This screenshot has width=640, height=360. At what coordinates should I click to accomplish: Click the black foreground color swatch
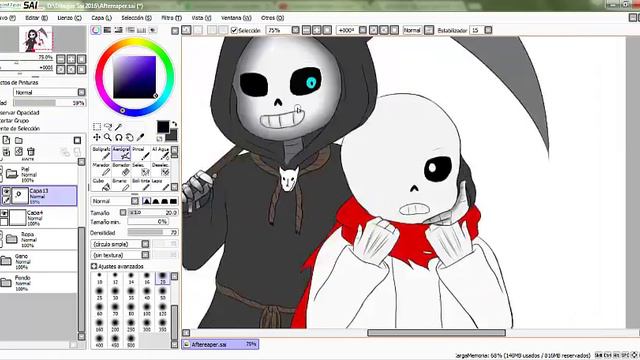[163, 127]
